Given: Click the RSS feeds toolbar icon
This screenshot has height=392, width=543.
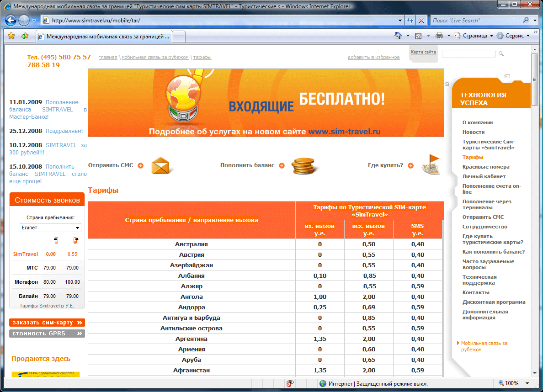Looking at the screenshot, I should pyautogui.click(x=418, y=36).
